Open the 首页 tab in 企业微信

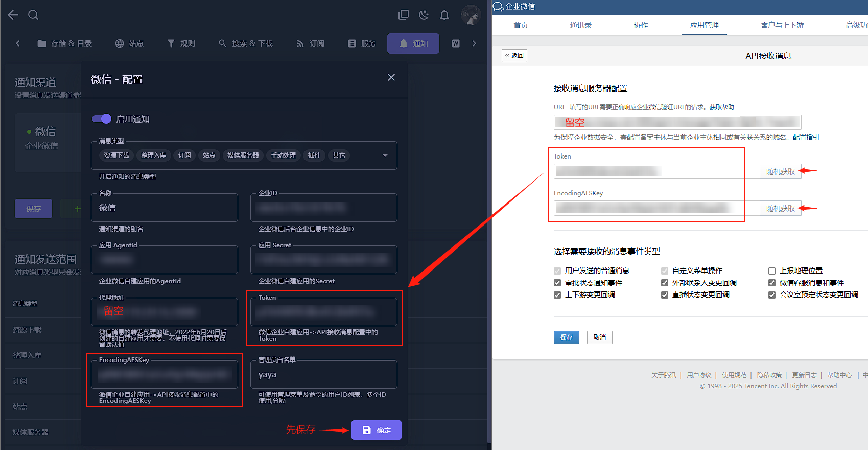[521, 25]
